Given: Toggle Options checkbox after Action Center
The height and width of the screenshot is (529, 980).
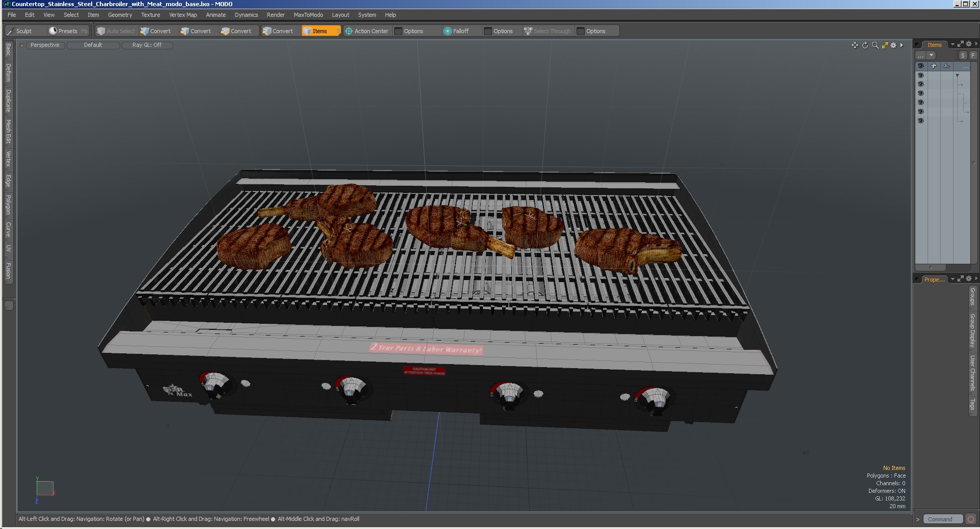Looking at the screenshot, I should [x=398, y=31].
